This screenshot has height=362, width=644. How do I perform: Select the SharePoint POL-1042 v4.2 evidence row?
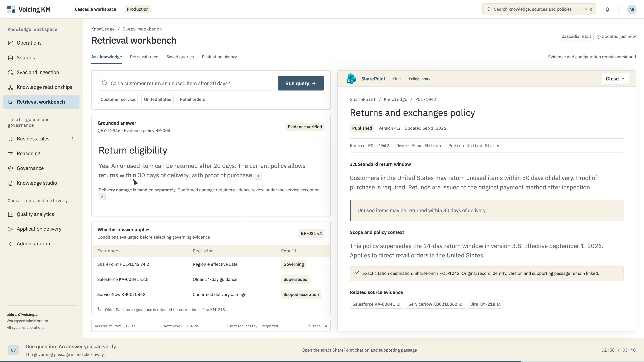211,264
